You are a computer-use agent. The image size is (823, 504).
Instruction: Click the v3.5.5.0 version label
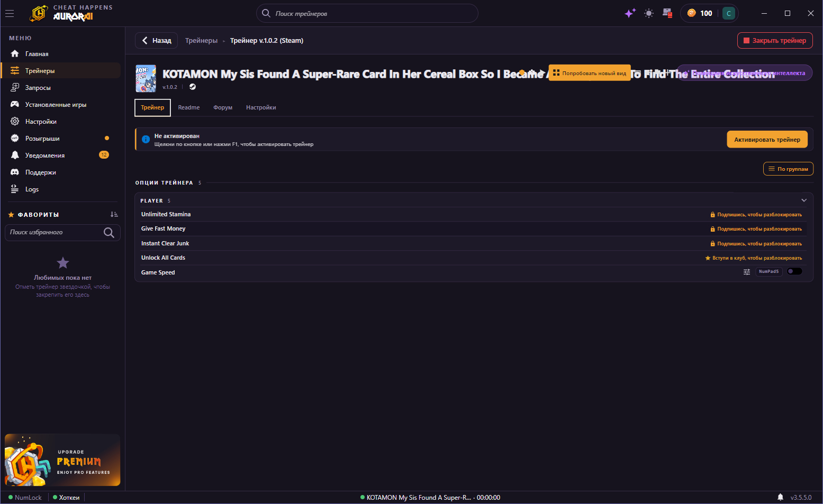[801, 498]
